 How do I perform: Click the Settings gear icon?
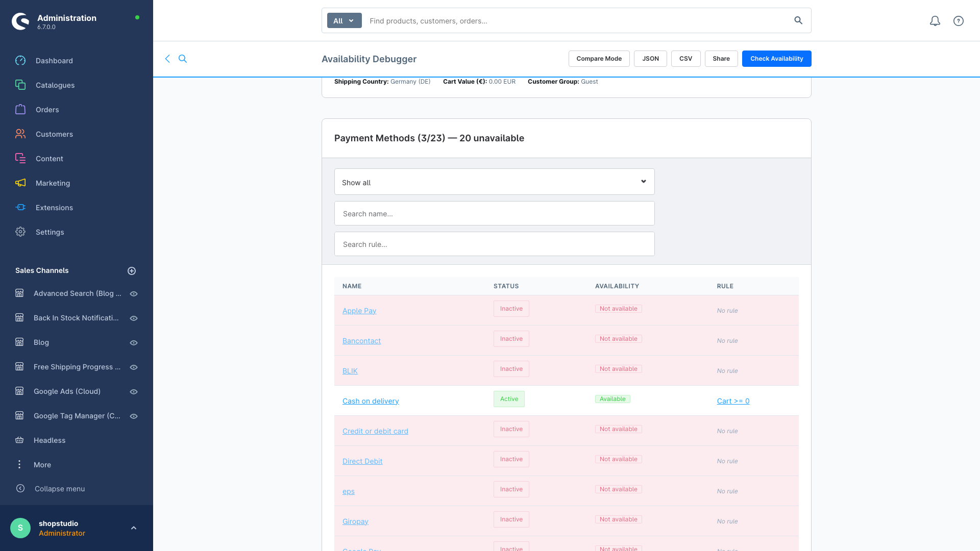[x=20, y=232]
